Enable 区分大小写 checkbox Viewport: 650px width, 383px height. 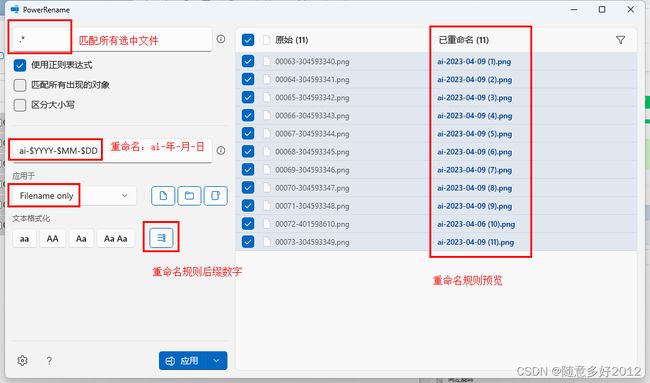(x=19, y=105)
